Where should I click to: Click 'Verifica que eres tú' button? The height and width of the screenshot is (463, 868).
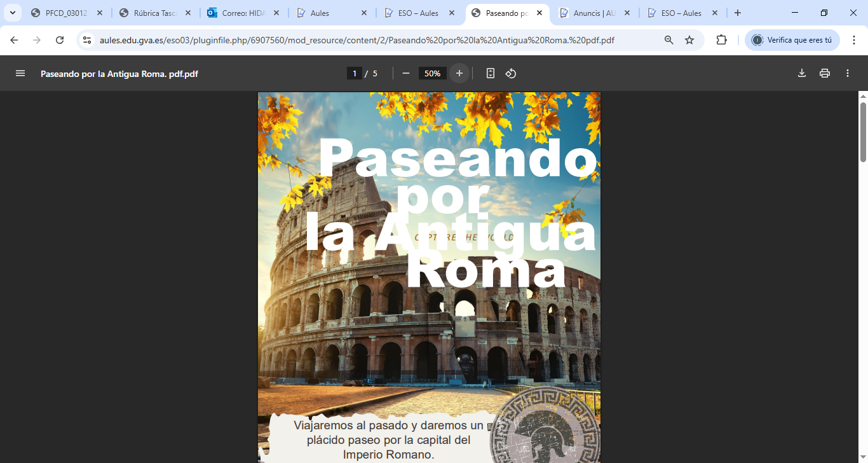point(792,40)
